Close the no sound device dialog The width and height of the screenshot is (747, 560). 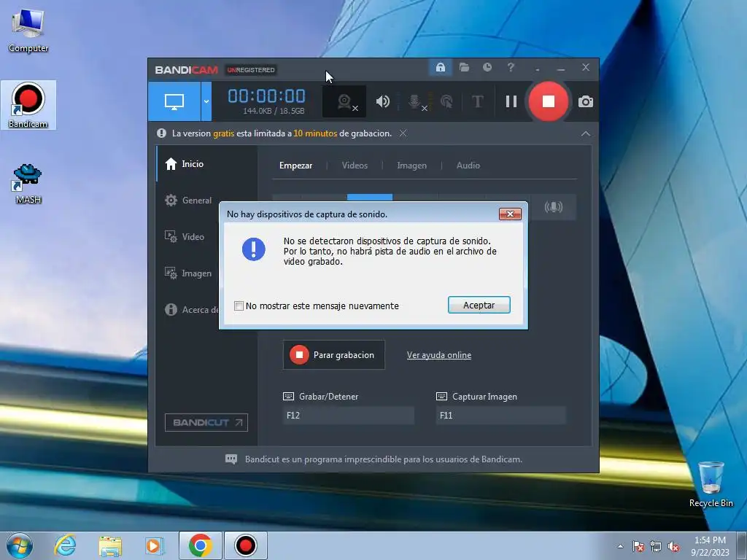(510, 214)
